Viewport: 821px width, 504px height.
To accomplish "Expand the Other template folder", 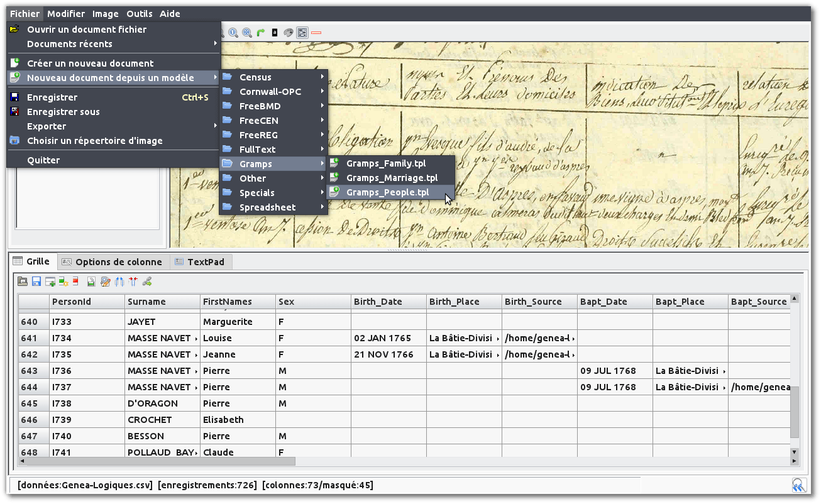I will [x=273, y=178].
